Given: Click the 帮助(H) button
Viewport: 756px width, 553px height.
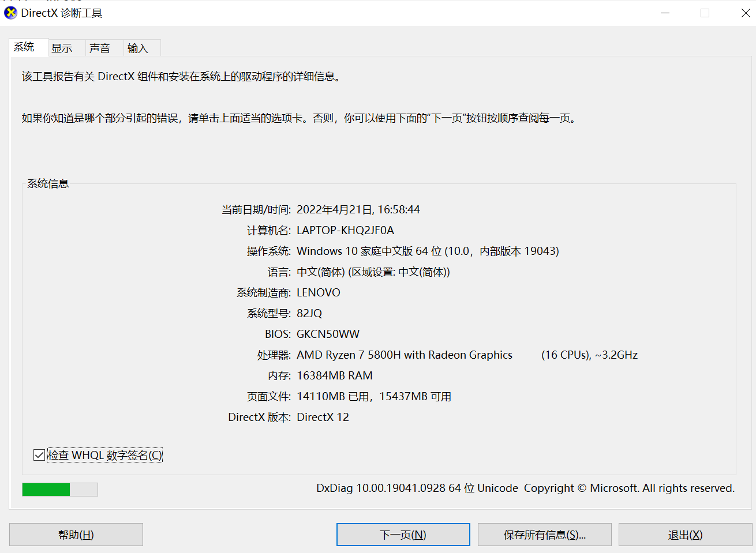Looking at the screenshot, I should (x=76, y=535).
